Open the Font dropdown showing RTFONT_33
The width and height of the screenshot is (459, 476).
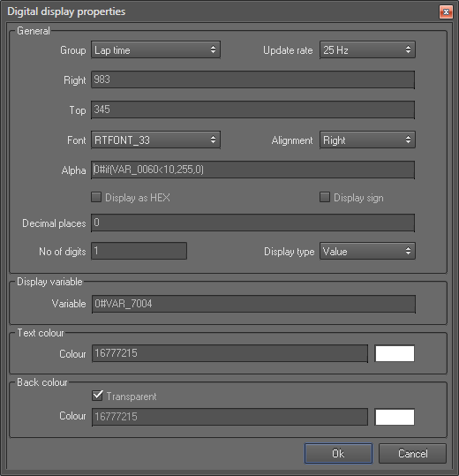(x=155, y=140)
